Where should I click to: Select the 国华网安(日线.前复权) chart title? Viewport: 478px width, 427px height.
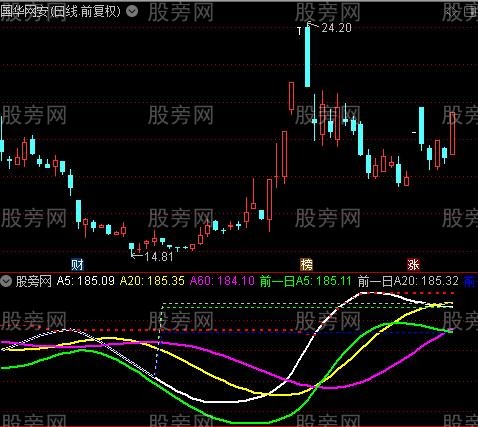[60, 12]
